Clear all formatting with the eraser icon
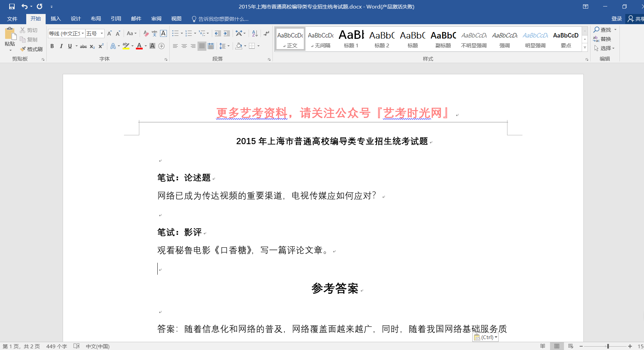The image size is (644, 350). (146, 33)
